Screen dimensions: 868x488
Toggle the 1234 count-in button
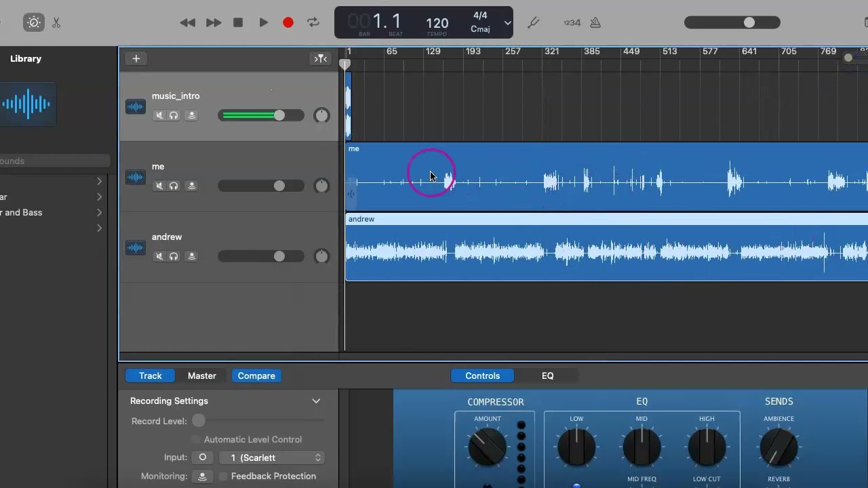[x=572, y=22]
